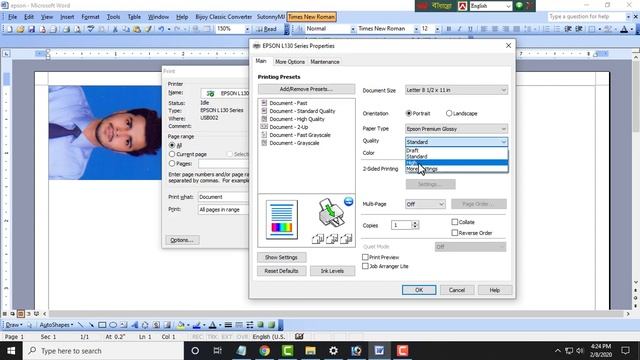Open AutoShapes in the drawing toolbar
Screen dimensions: 640x360
[56, 325]
